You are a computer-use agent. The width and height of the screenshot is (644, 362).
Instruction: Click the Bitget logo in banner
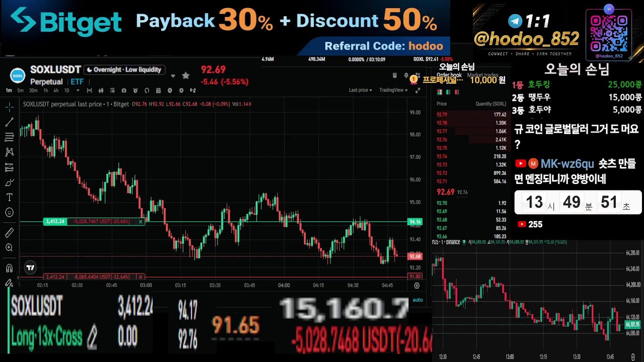66,21
